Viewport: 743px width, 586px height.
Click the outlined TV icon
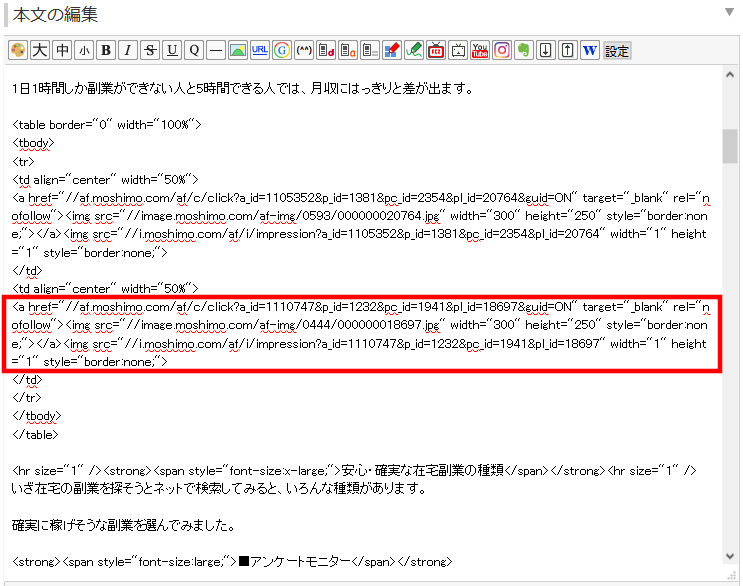(x=458, y=50)
